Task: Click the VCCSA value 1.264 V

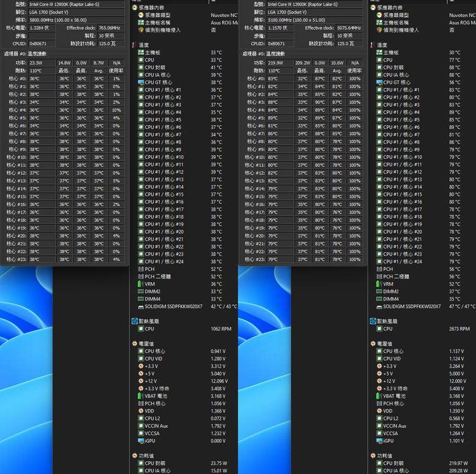Action: coord(456,433)
